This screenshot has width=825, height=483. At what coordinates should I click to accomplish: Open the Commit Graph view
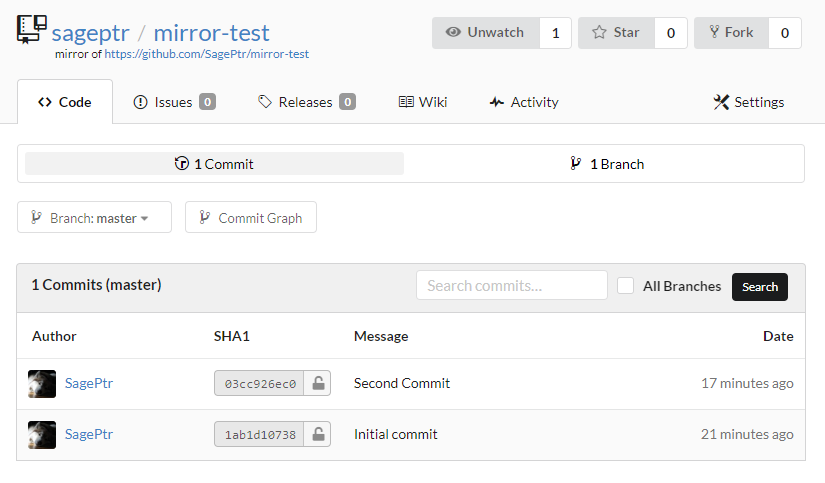(x=251, y=217)
